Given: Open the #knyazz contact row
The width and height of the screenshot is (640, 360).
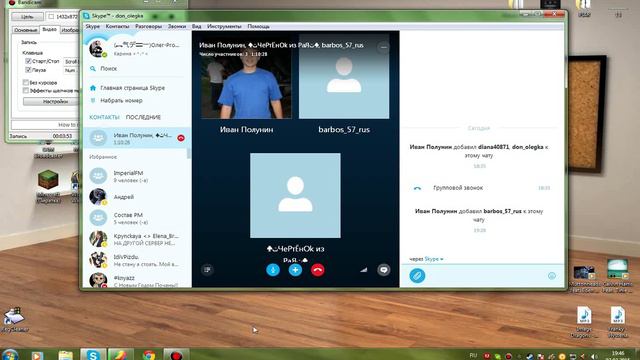Looking at the screenshot, I should [136, 281].
